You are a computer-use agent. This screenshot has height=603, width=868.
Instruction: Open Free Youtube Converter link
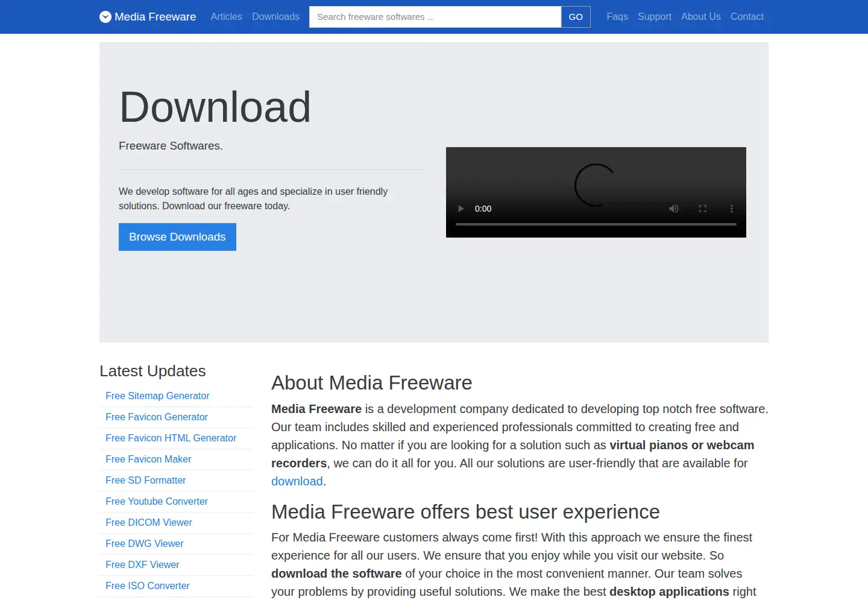(157, 501)
